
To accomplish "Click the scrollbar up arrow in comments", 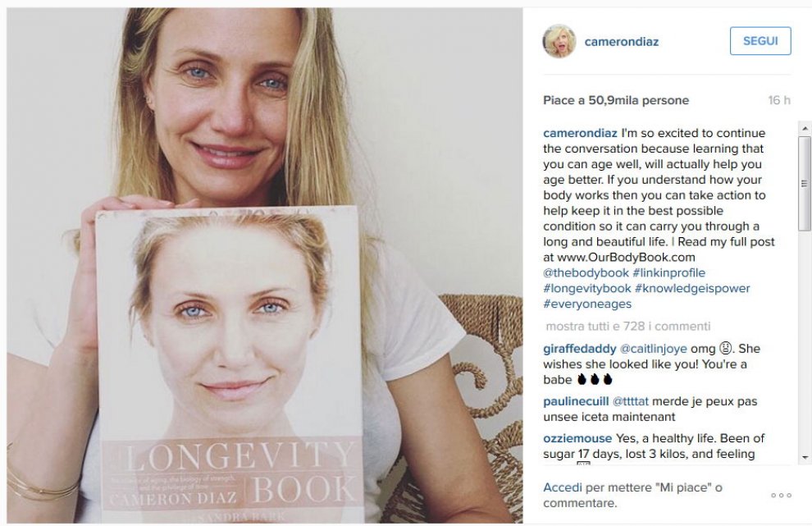I will [805, 128].
